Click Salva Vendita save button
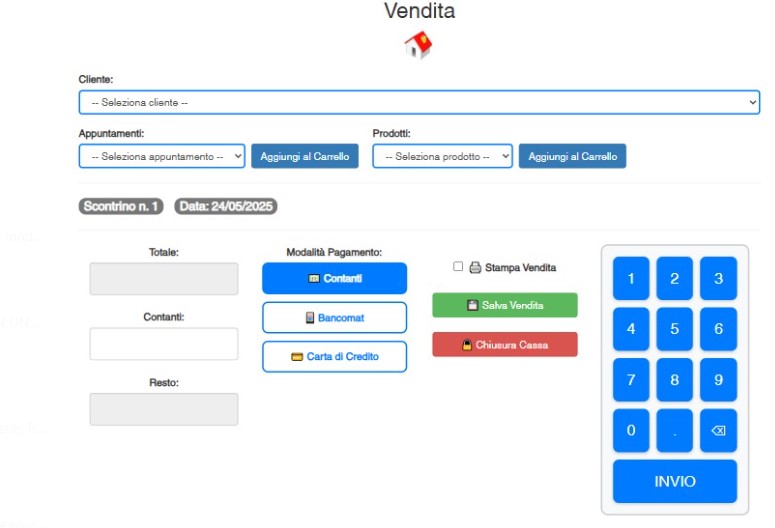This screenshot has height=528, width=775. point(504,305)
